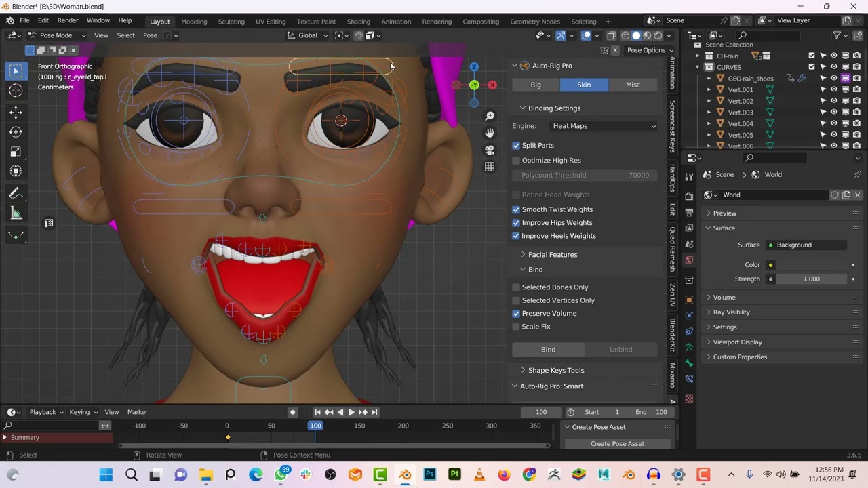Open the File menu

pos(24,21)
